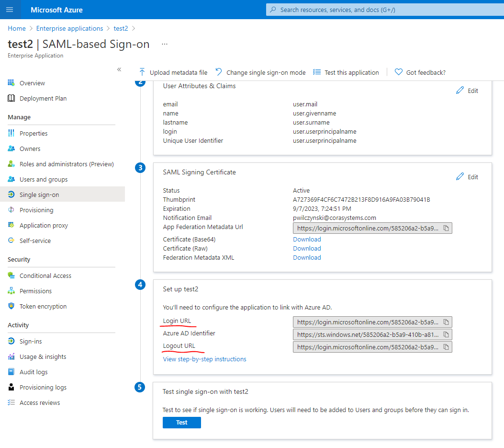The width and height of the screenshot is (504, 448).
Task: Focus the Search resources field
Action: (x=385, y=10)
